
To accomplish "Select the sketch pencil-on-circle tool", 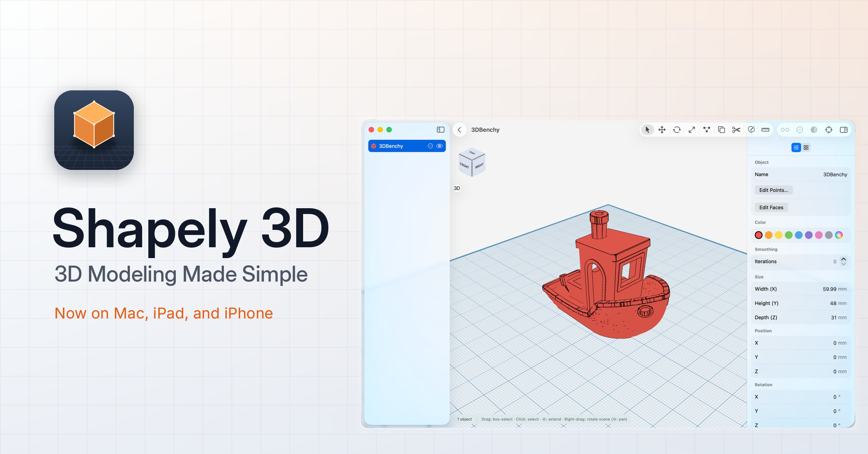I will point(751,130).
